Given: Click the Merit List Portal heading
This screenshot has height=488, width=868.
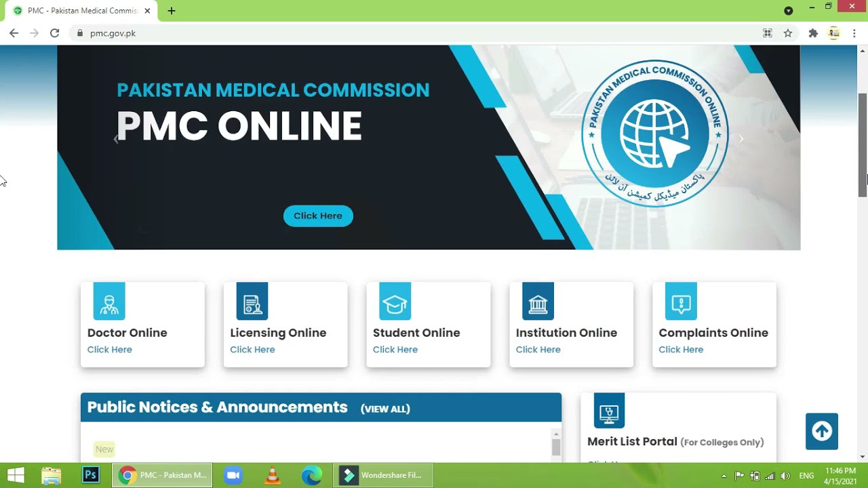Looking at the screenshot, I should pyautogui.click(x=633, y=442).
